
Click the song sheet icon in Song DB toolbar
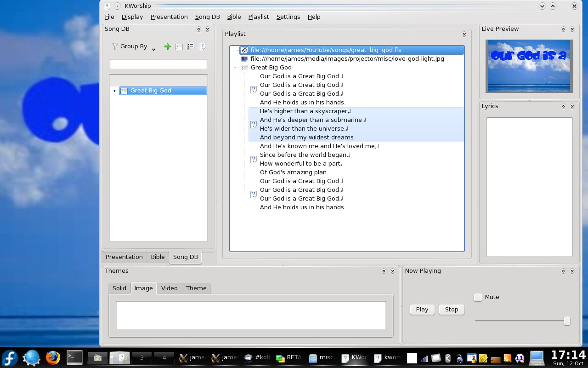[x=179, y=46]
